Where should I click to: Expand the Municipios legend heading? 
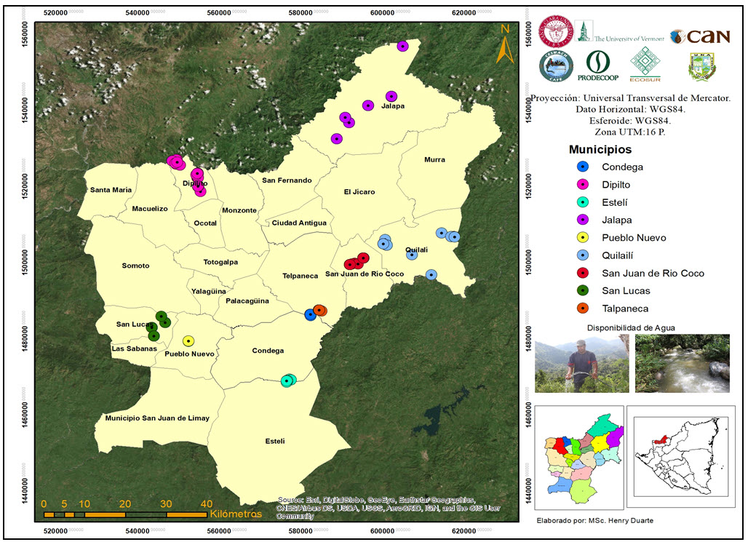[x=601, y=148]
